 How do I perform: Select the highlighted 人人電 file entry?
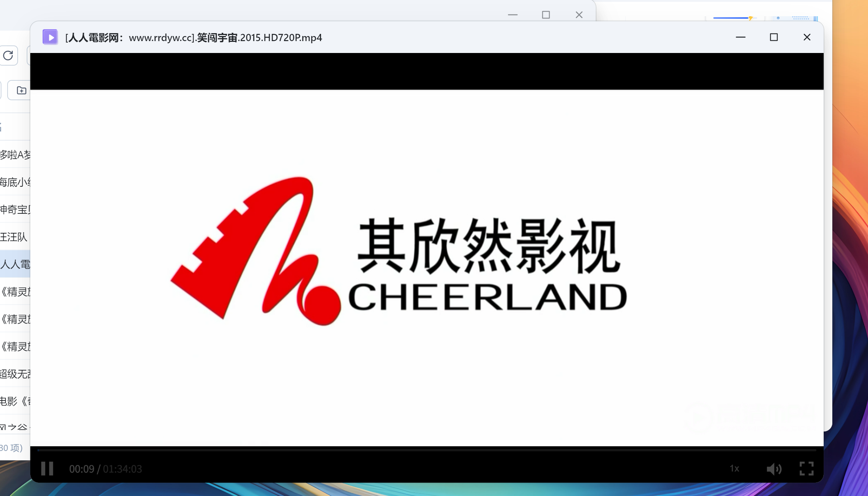(15, 264)
